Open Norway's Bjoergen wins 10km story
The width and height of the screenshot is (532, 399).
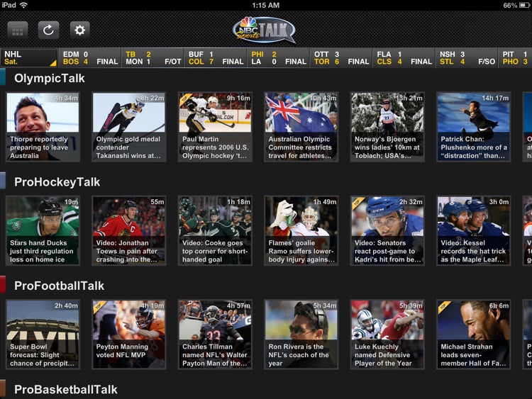tap(387, 127)
